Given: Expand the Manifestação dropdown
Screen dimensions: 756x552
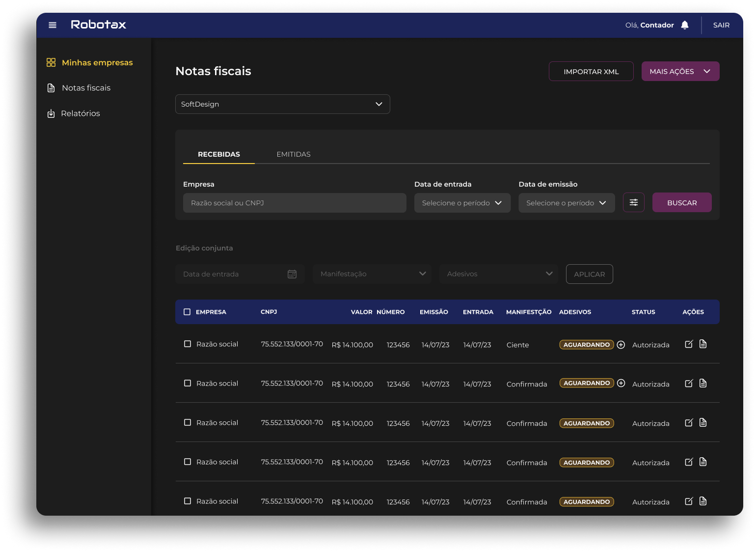Looking at the screenshot, I should [372, 274].
